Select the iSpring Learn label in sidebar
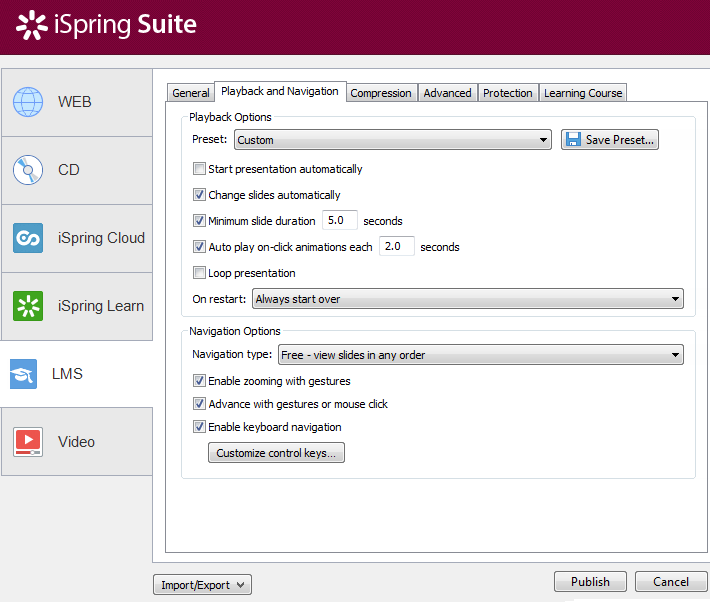The width and height of the screenshot is (710, 602). tap(101, 306)
